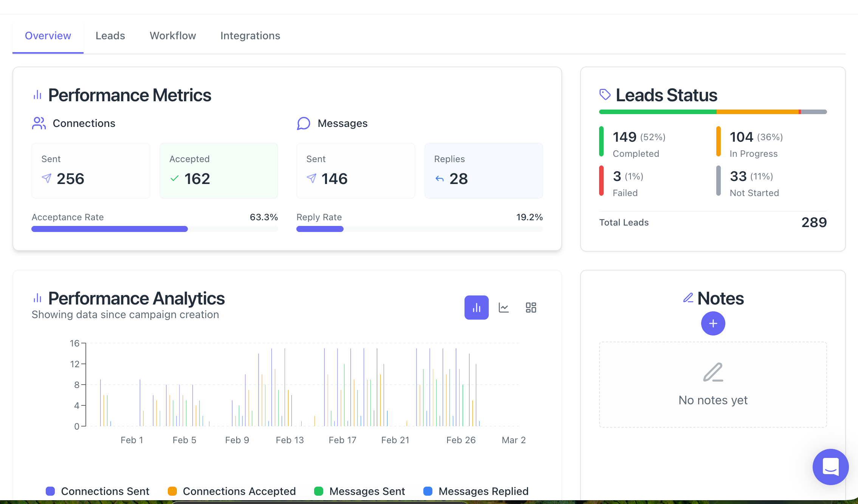Image resolution: width=858 pixels, height=504 pixels.
Task: Click the Accepted connections card
Action: 218,170
